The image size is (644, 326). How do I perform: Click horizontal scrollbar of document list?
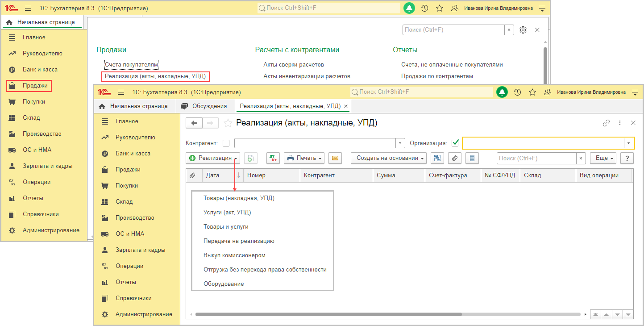click(x=328, y=314)
